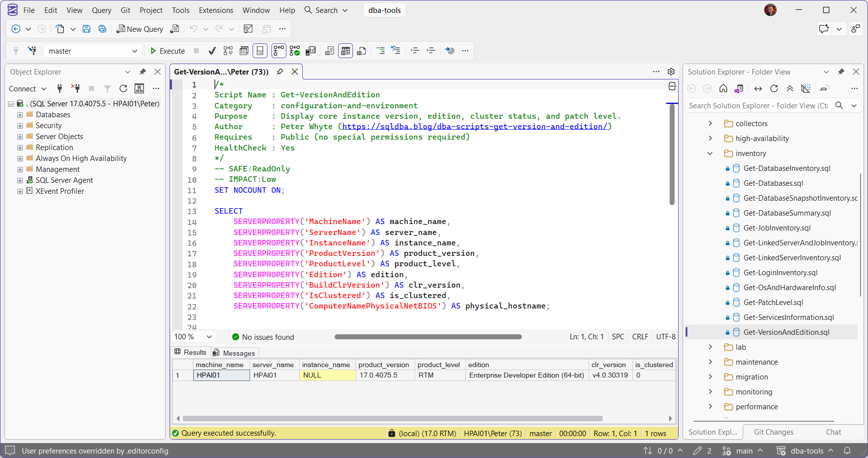Collapse the inventory folder
This screenshot has width=868, height=458.
tap(710, 153)
